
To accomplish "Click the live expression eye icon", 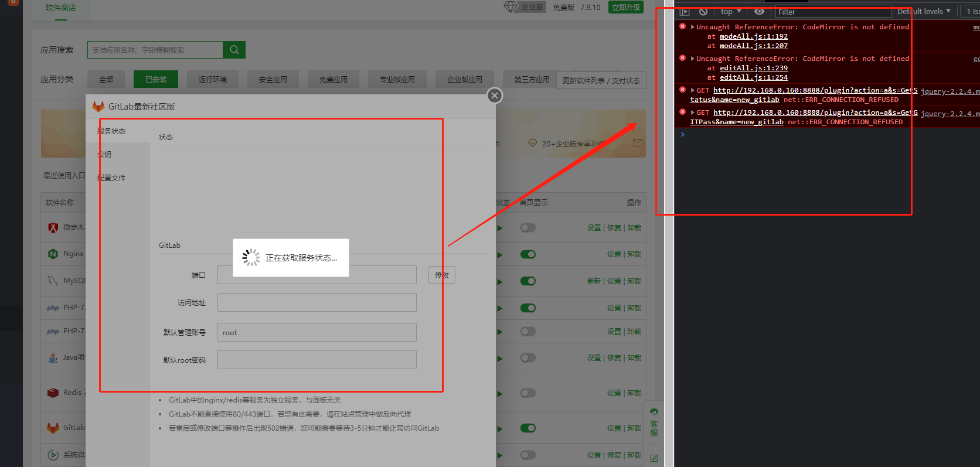I will pos(759,11).
